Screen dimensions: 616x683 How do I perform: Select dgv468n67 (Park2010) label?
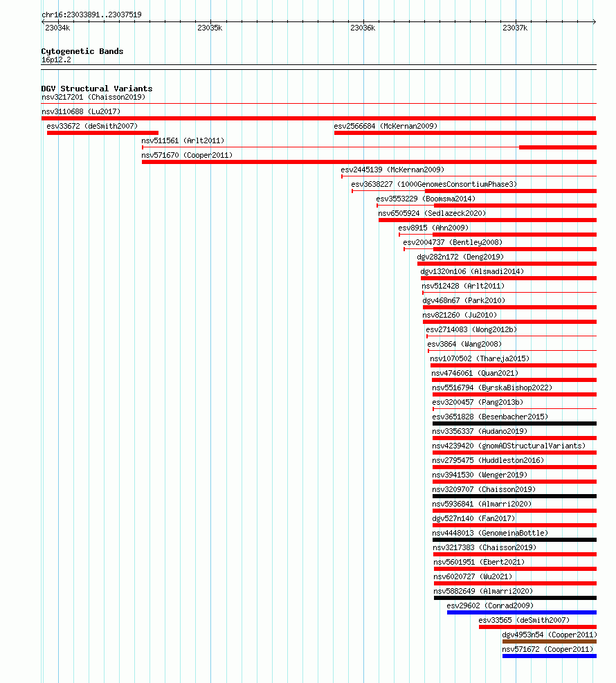464,300
